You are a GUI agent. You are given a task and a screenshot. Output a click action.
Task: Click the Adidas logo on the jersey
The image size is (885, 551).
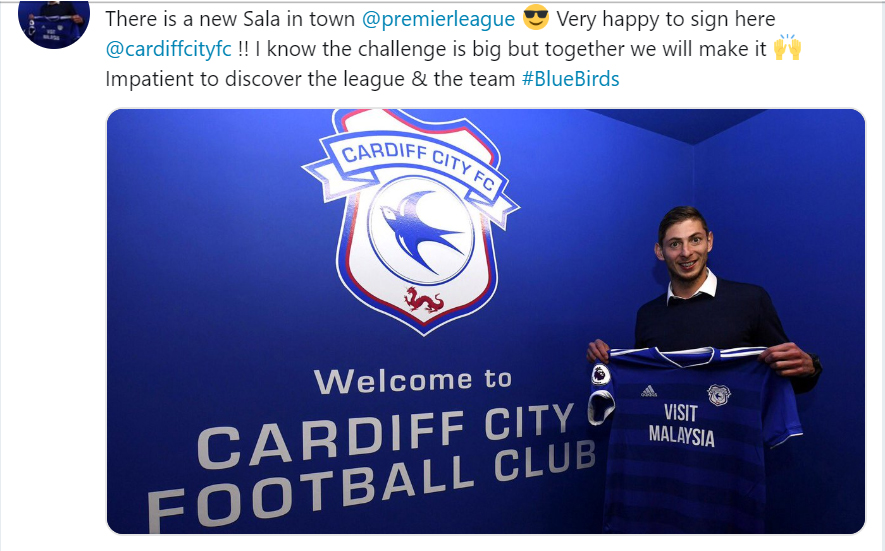click(649, 391)
